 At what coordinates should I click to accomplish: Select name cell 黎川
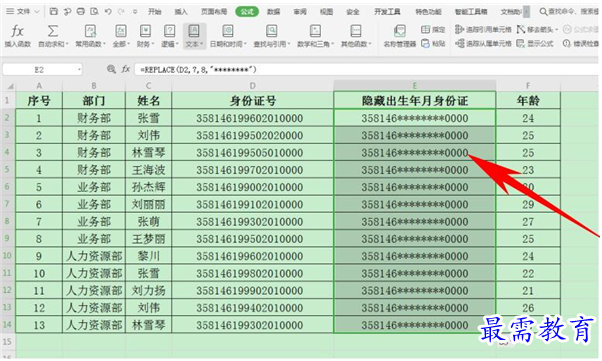[149, 256]
